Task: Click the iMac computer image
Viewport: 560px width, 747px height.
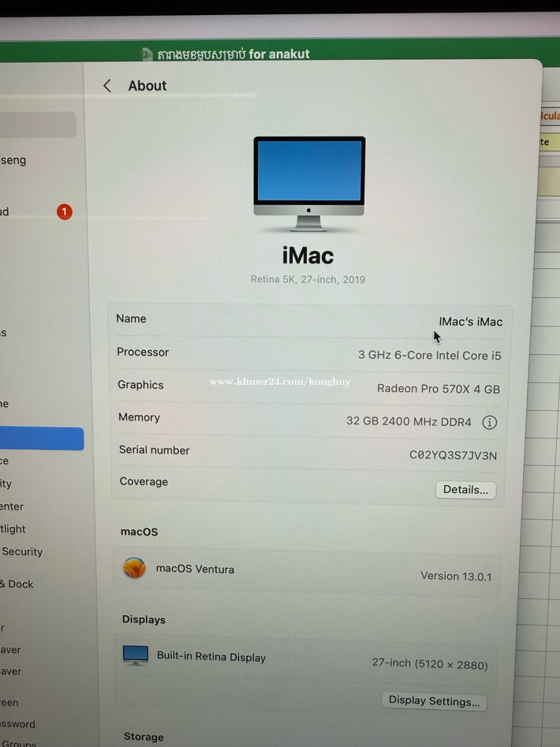Action: click(x=309, y=184)
